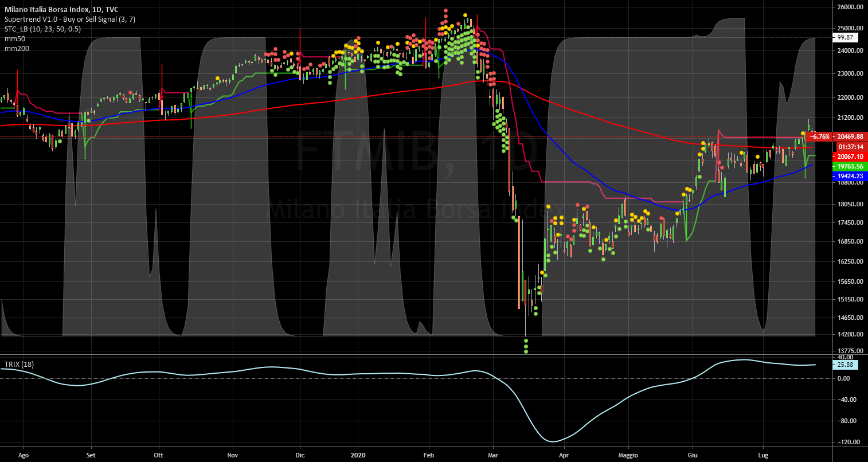The width and height of the screenshot is (868, 462).
Task: Click the 23000.00 price axis label
Action: click(x=849, y=74)
